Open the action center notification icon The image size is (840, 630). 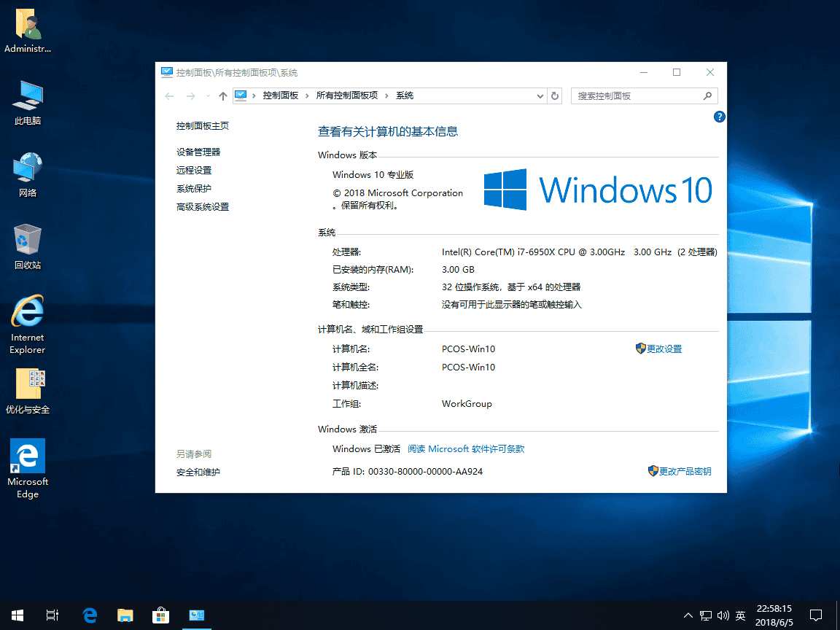[x=815, y=615]
